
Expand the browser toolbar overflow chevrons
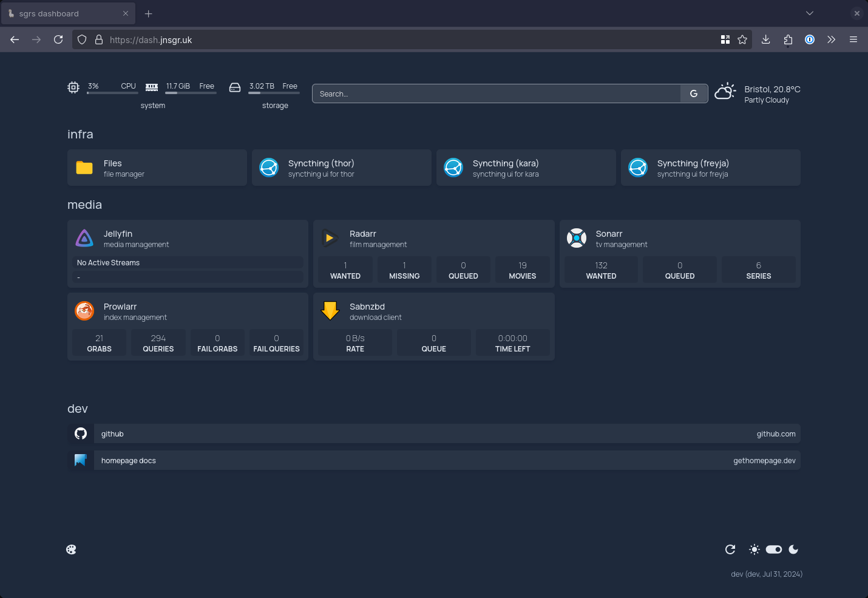tap(832, 39)
